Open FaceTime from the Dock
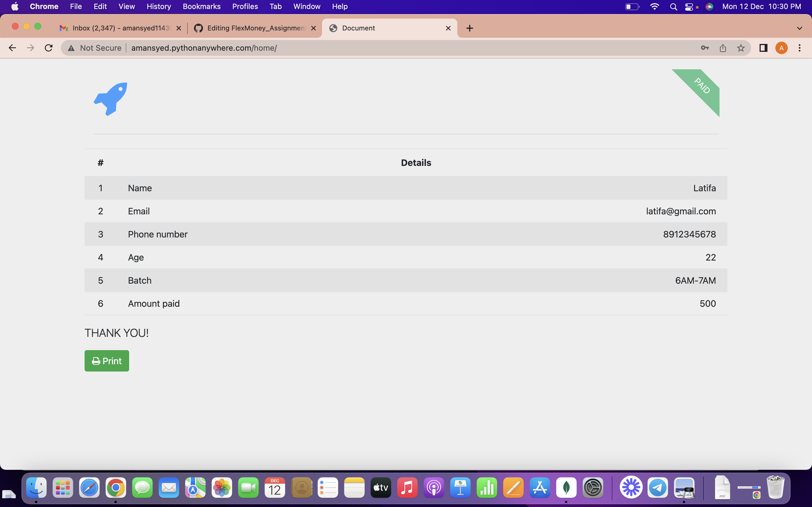This screenshot has height=507, width=812. [x=248, y=487]
